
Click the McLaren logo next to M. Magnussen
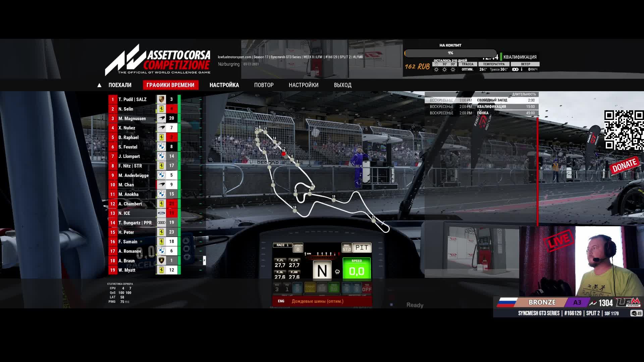tap(161, 118)
